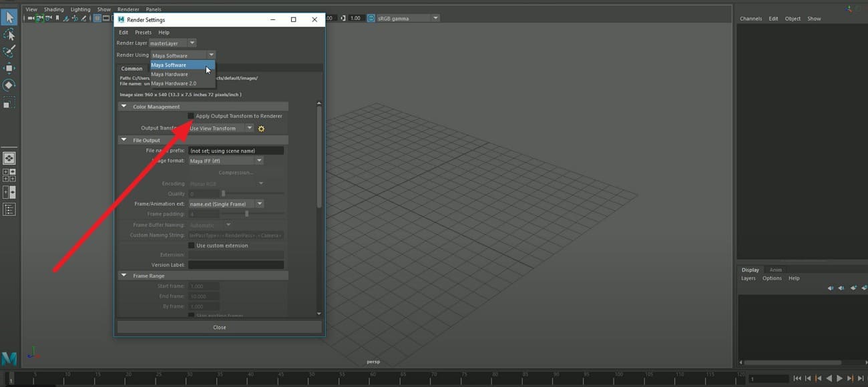Select the Lasso tool
This screenshot has width=868, height=387.
click(9, 33)
